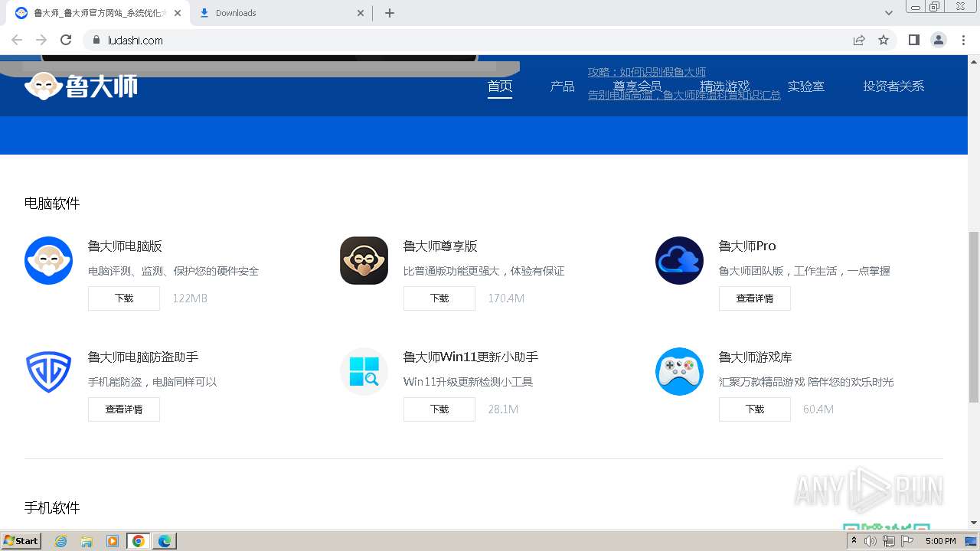View details for 鲁大师Pro
This screenshot has width=980, height=551.
[755, 298]
